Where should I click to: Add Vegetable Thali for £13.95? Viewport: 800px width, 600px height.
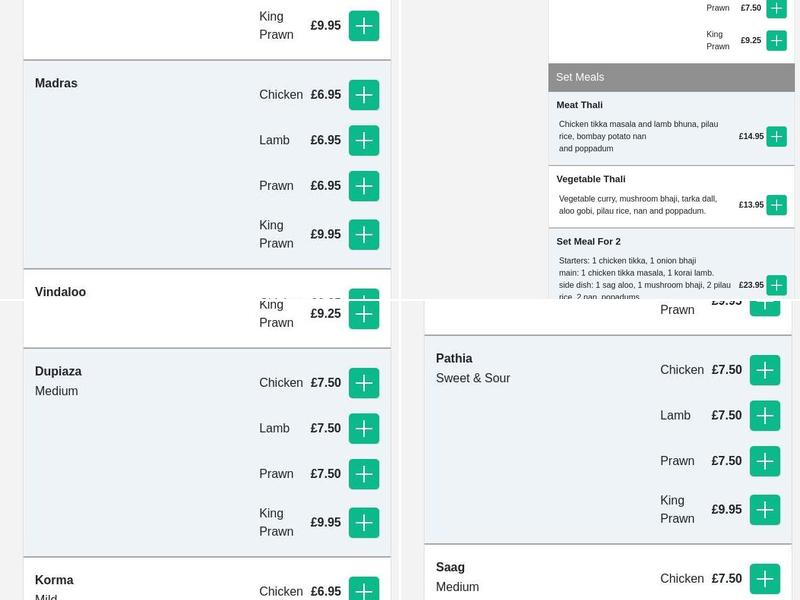tap(776, 205)
